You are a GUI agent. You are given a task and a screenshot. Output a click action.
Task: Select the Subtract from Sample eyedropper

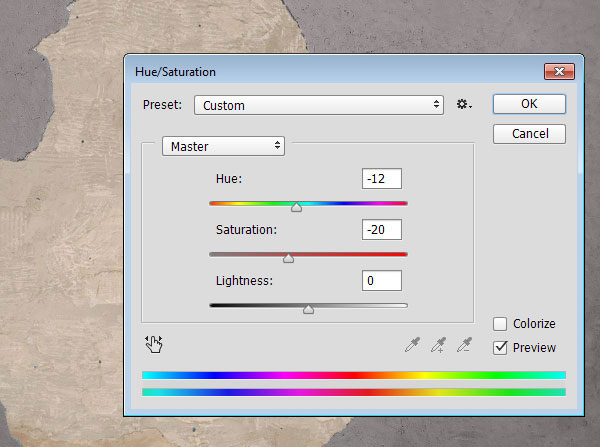click(465, 344)
